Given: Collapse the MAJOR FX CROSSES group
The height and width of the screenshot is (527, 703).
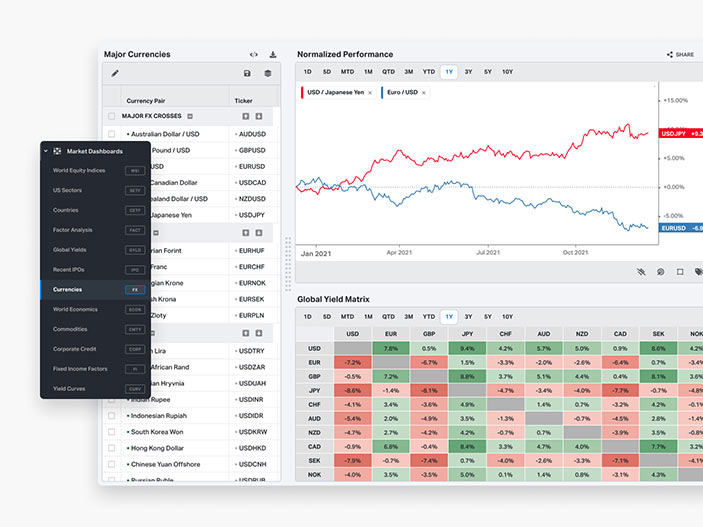Looking at the screenshot, I should pyautogui.click(x=190, y=116).
